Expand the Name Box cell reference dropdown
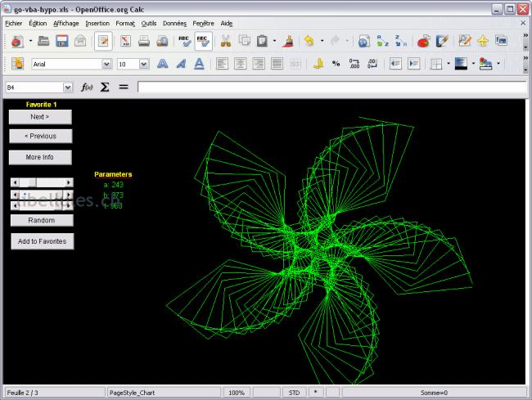The height and width of the screenshot is (400, 532). [x=68, y=88]
